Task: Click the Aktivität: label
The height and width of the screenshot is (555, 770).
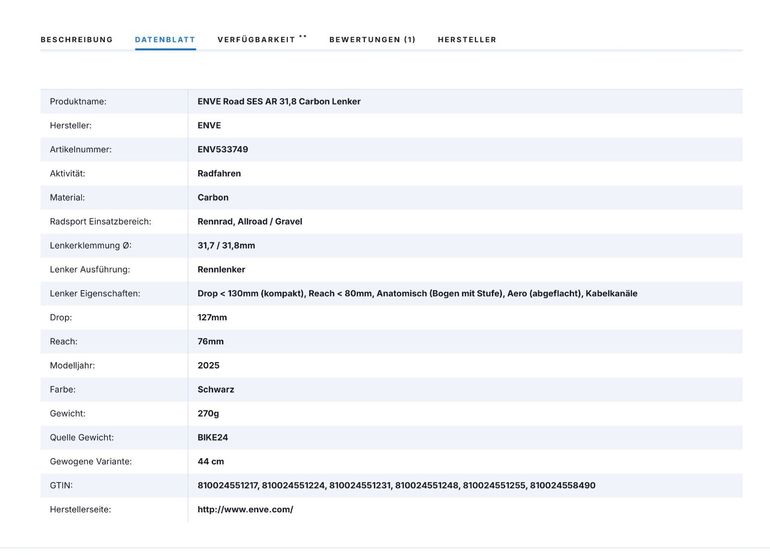Action: tap(67, 173)
